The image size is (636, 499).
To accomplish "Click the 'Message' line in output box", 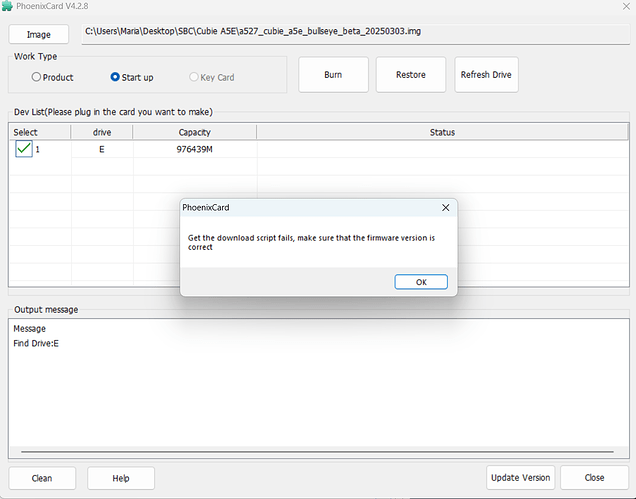I will [x=30, y=329].
